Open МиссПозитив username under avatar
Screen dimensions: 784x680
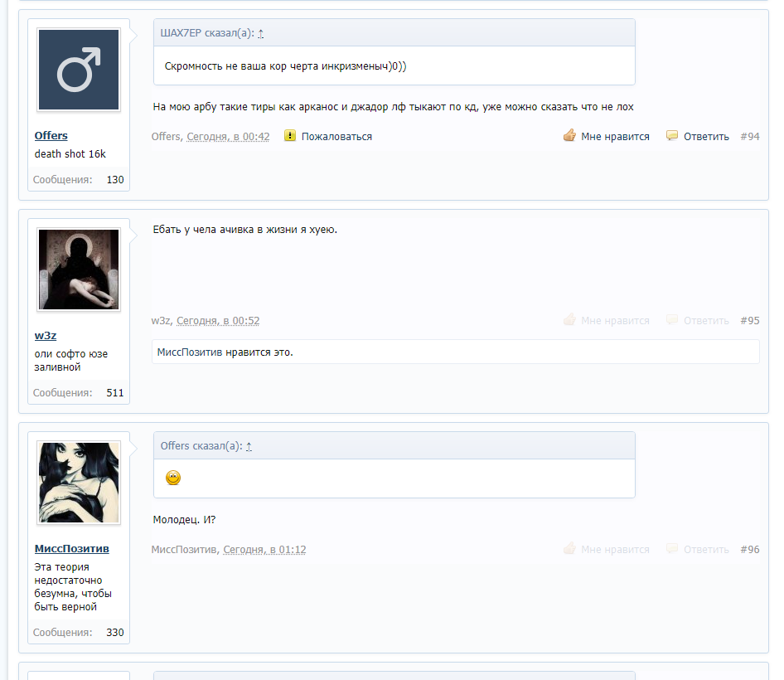point(72,549)
